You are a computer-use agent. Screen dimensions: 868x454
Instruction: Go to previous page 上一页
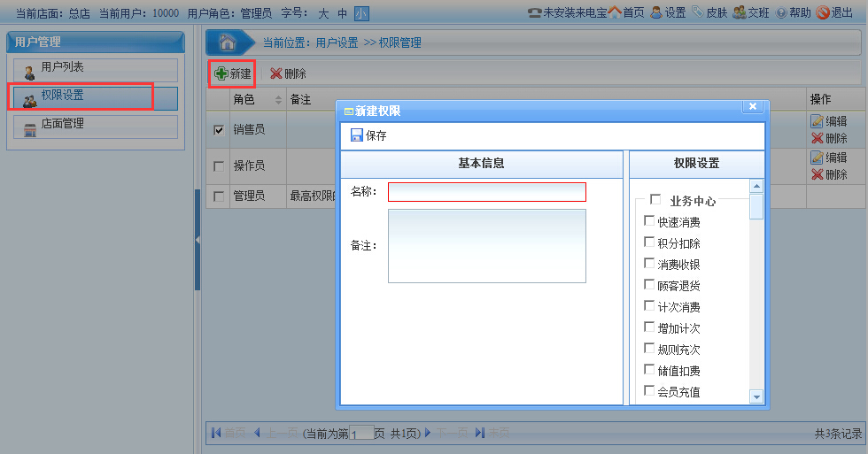(275, 433)
